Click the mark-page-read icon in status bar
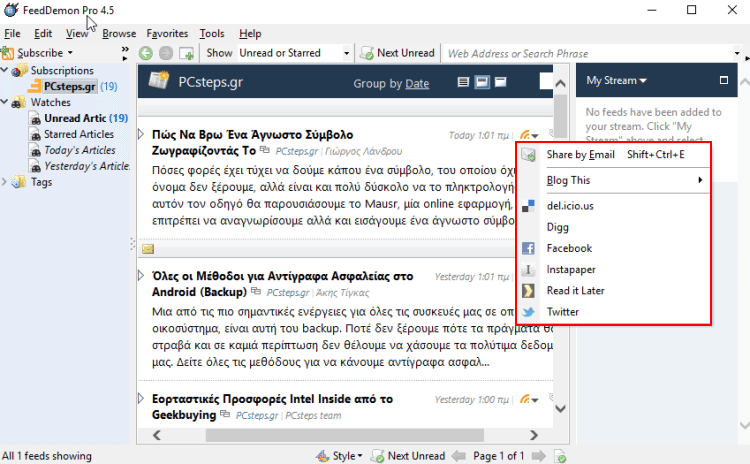 pyautogui.click(x=560, y=456)
